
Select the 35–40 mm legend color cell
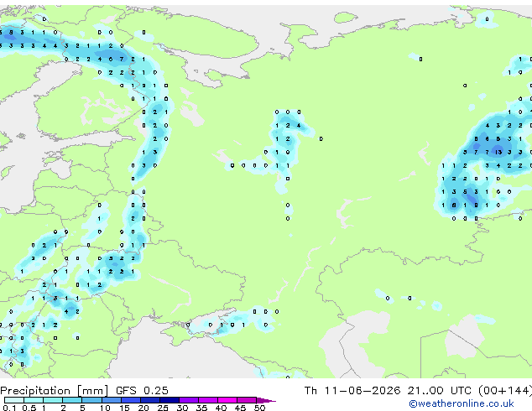pos(208,400)
